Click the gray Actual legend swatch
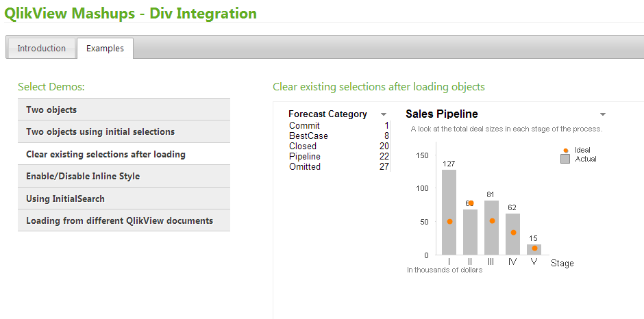The image size is (644, 319). pos(565,159)
